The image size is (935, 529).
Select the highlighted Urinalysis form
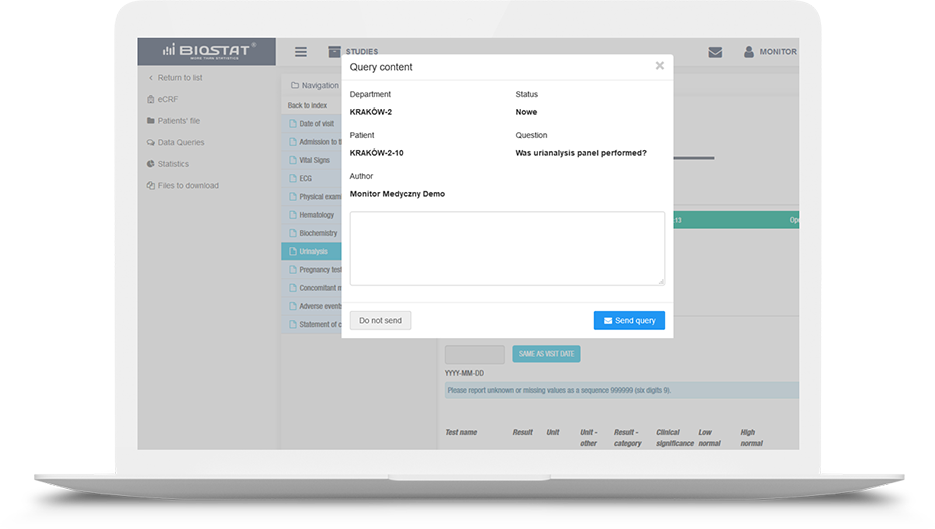click(x=311, y=251)
